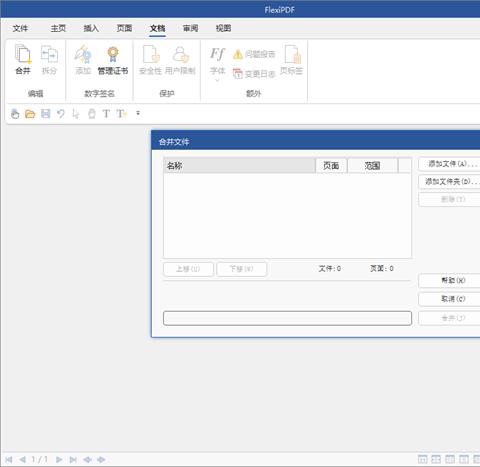This screenshot has height=467, width=480.
Task: Select the Text tool (plain T icon)
Action: click(106, 114)
